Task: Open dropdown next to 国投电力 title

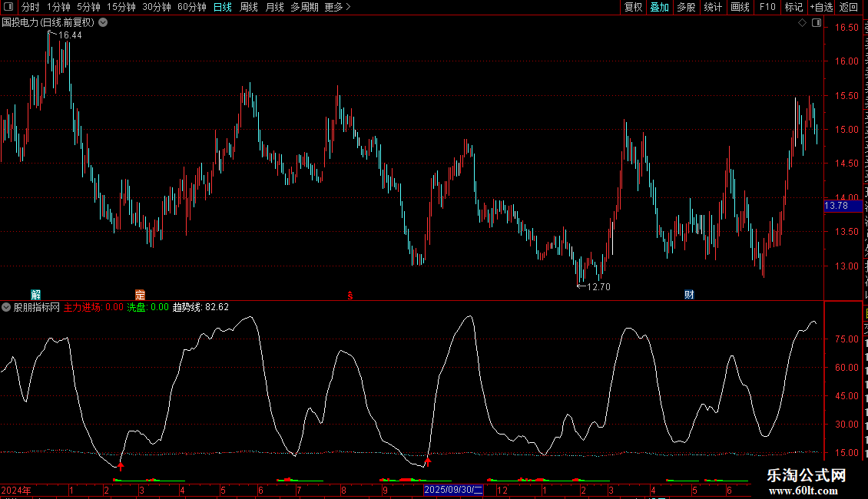Action: pyautogui.click(x=103, y=23)
